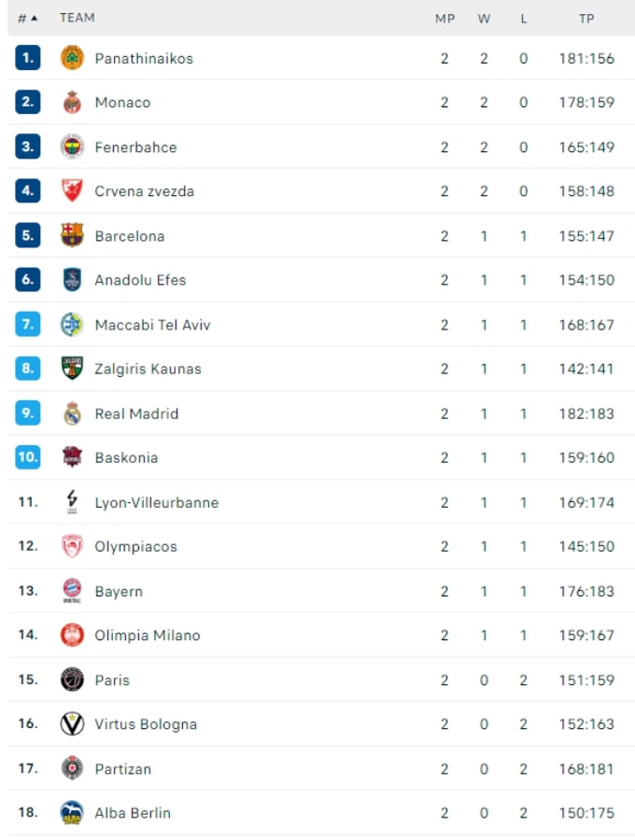The image size is (635, 840).
Task: Click the Panathinaikos team logo
Action: 72,58
